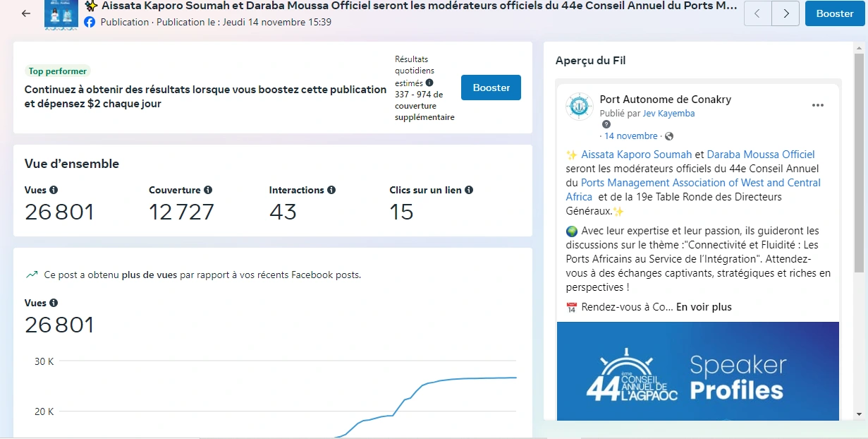This screenshot has height=439, width=868.
Task: Expand the post with En voir plus
Action: click(704, 307)
